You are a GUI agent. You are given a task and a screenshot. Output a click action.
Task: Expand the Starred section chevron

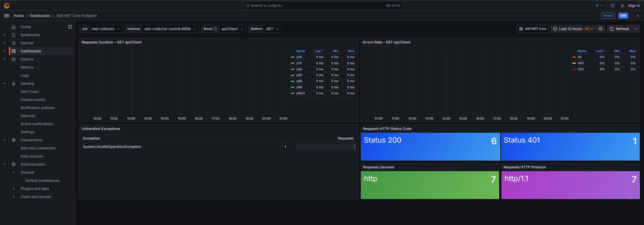click(x=5, y=43)
